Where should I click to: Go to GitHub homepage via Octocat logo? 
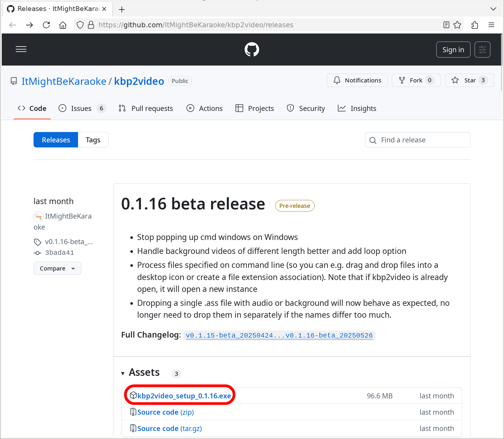point(252,49)
